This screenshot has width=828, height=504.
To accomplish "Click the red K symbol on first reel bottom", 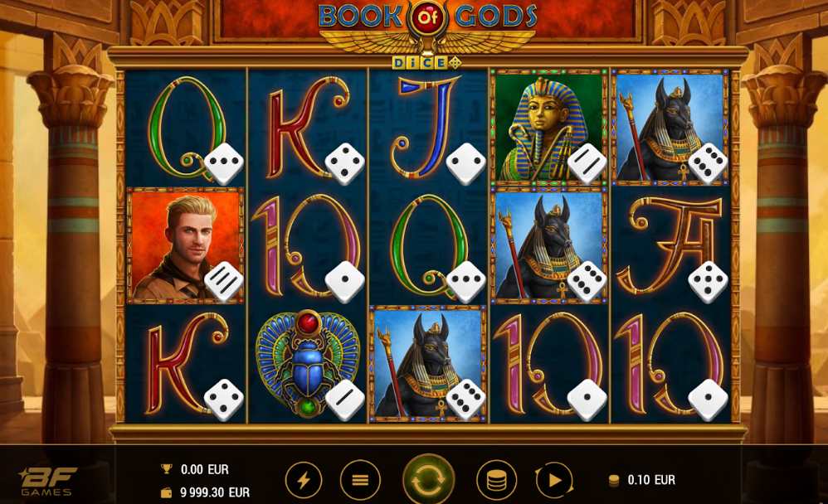I will [186, 364].
